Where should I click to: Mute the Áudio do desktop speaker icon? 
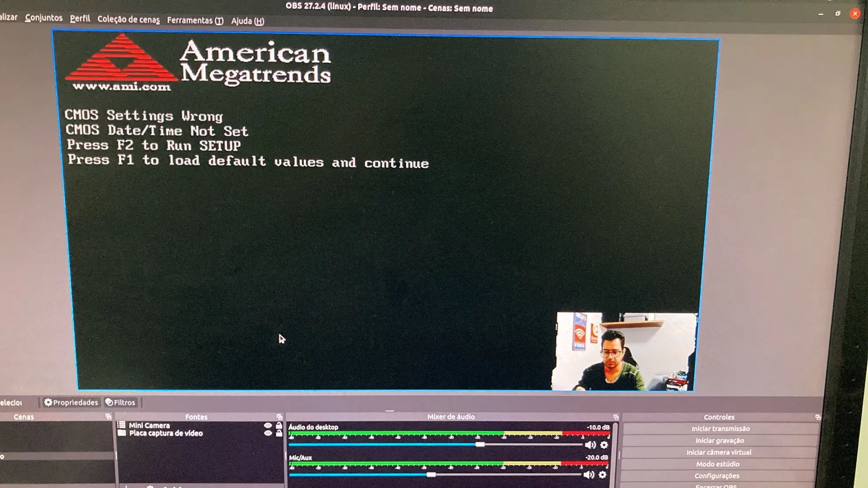[590, 445]
